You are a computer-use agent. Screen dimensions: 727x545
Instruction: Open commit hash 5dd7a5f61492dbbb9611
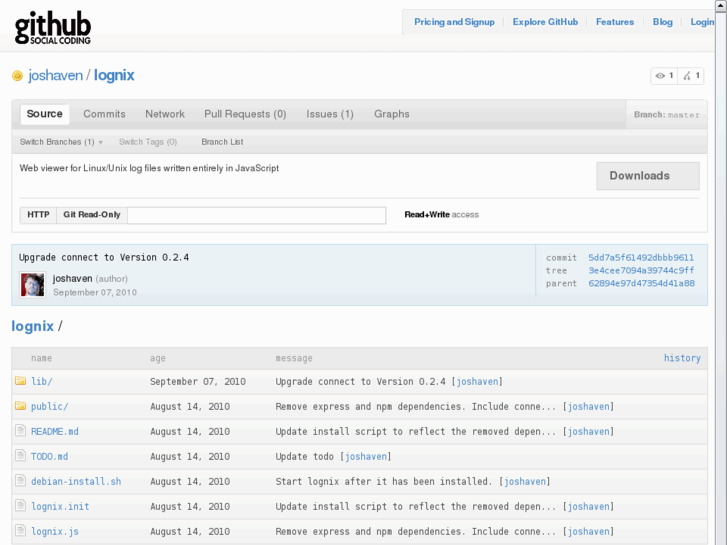pyautogui.click(x=641, y=257)
